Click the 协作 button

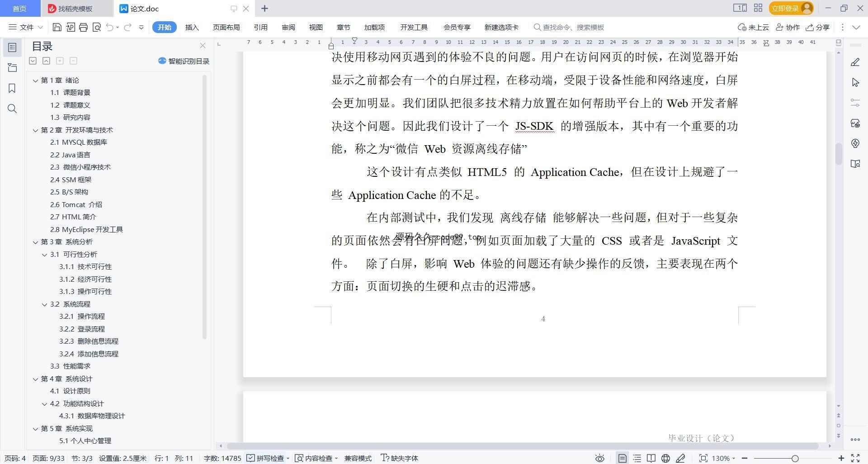coord(788,27)
